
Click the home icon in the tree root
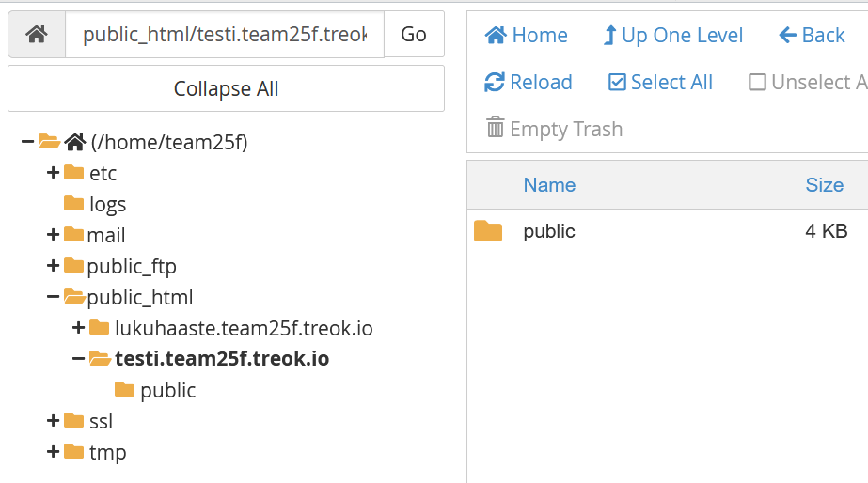click(76, 143)
